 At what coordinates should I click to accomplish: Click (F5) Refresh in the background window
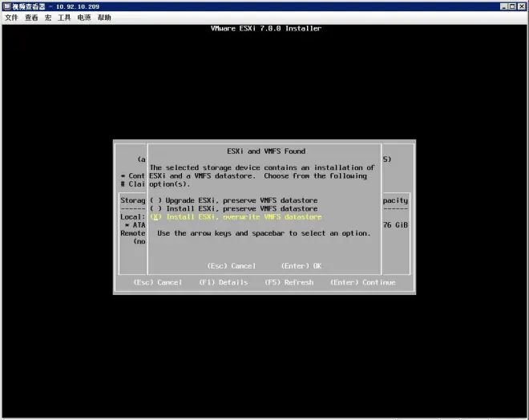(289, 282)
